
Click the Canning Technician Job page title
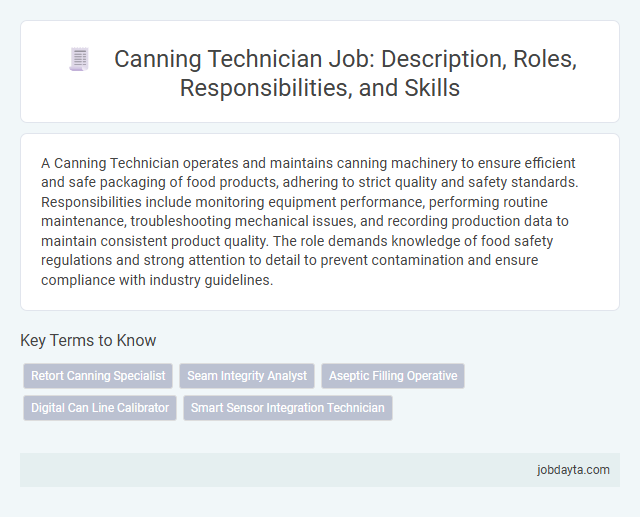[x=345, y=73]
